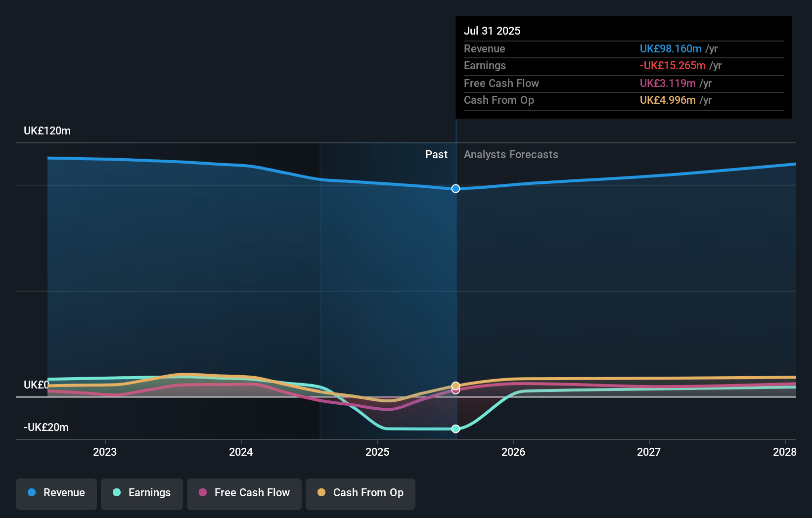Click the Earnings data point marker on teal line
Screen dimensions: 812x518
[x=455, y=429]
